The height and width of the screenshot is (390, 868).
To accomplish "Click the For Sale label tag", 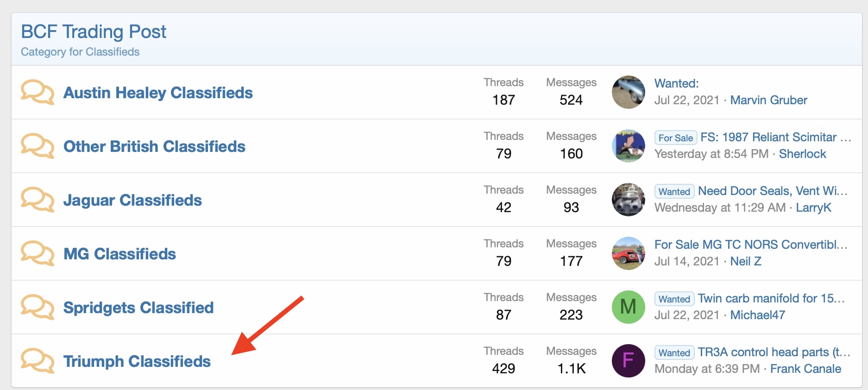I will point(676,138).
